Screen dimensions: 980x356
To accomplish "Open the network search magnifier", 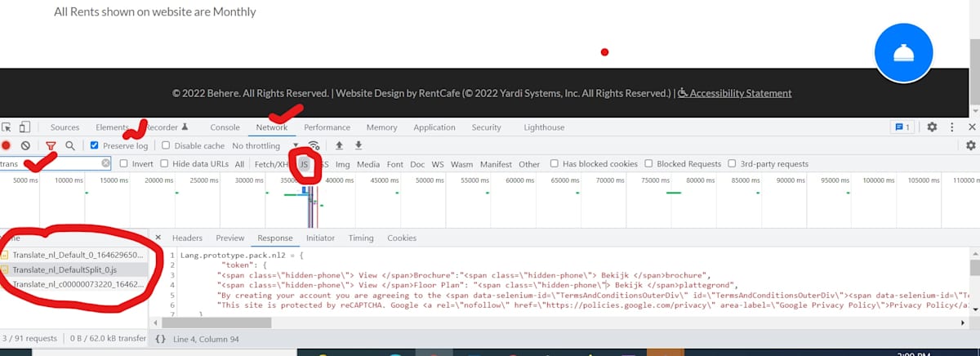I will pos(70,145).
